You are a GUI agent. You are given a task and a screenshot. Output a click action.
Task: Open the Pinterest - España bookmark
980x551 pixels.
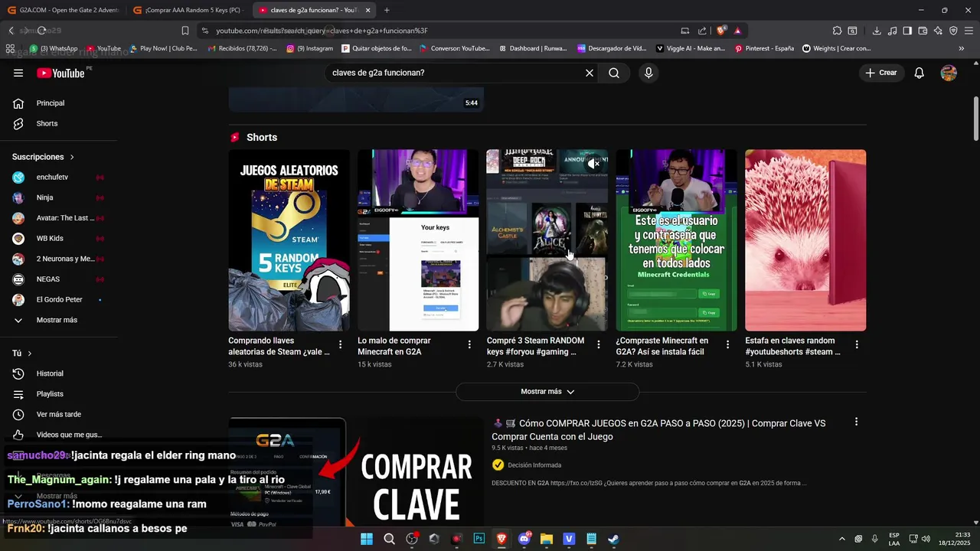point(764,48)
